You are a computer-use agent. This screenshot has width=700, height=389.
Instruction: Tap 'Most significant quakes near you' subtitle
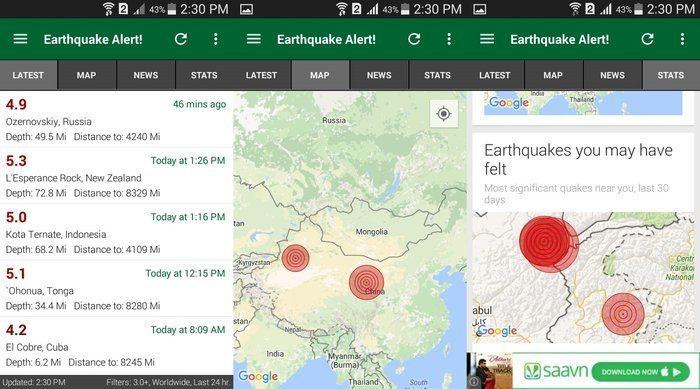(x=576, y=194)
